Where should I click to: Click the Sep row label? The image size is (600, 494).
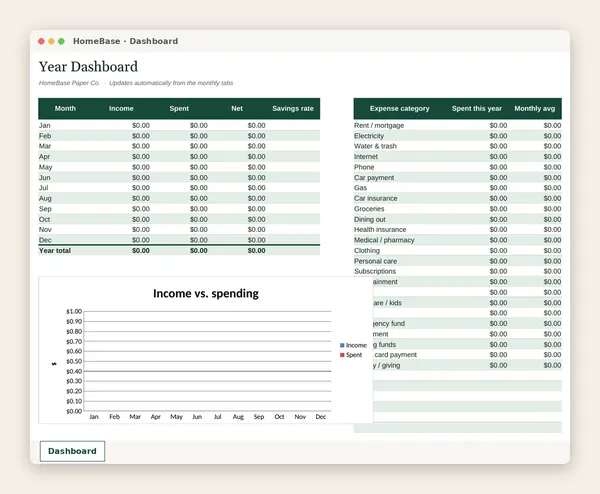(45, 209)
